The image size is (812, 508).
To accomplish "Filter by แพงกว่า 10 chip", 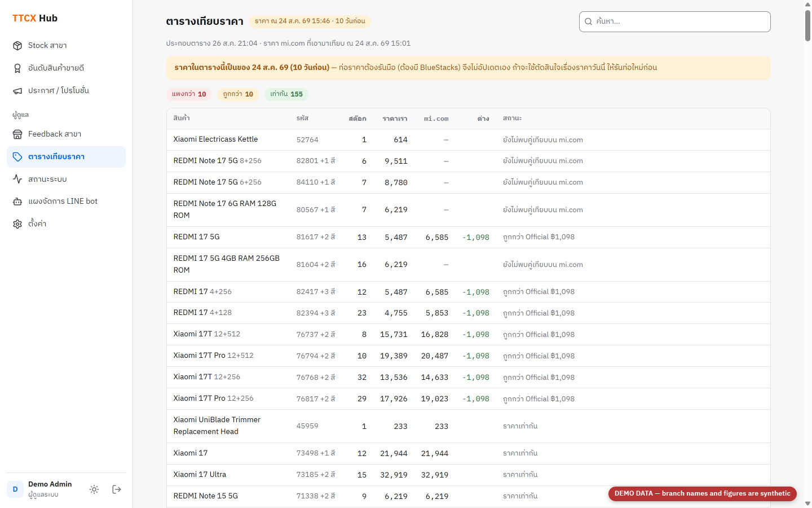I will pos(189,94).
